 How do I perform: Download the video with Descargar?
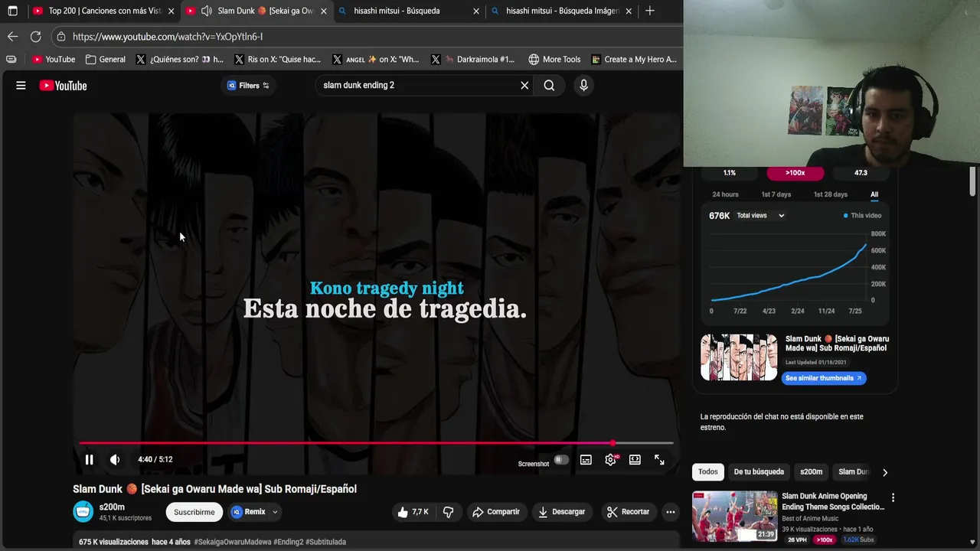pos(561,512)
